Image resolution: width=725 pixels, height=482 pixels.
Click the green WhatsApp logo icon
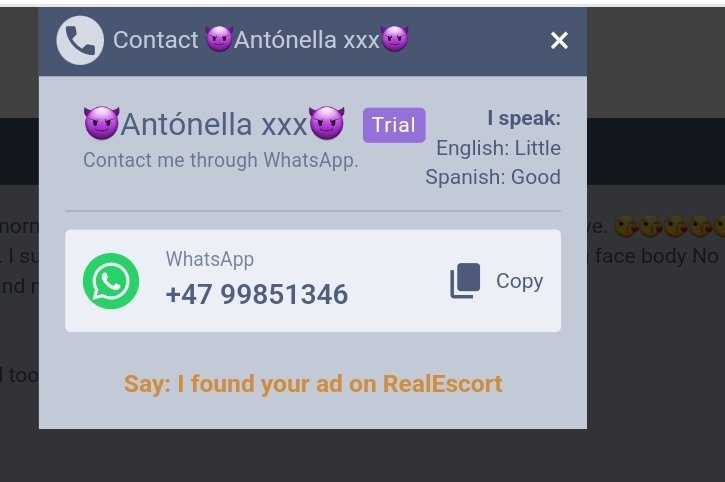[x=111, y=281]
